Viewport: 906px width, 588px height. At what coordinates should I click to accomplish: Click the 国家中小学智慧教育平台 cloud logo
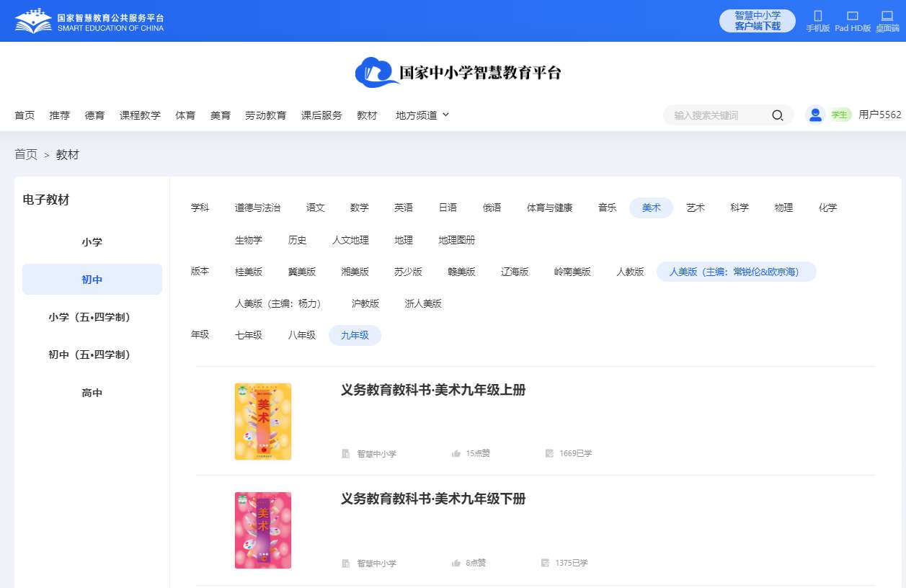point(458,72)
